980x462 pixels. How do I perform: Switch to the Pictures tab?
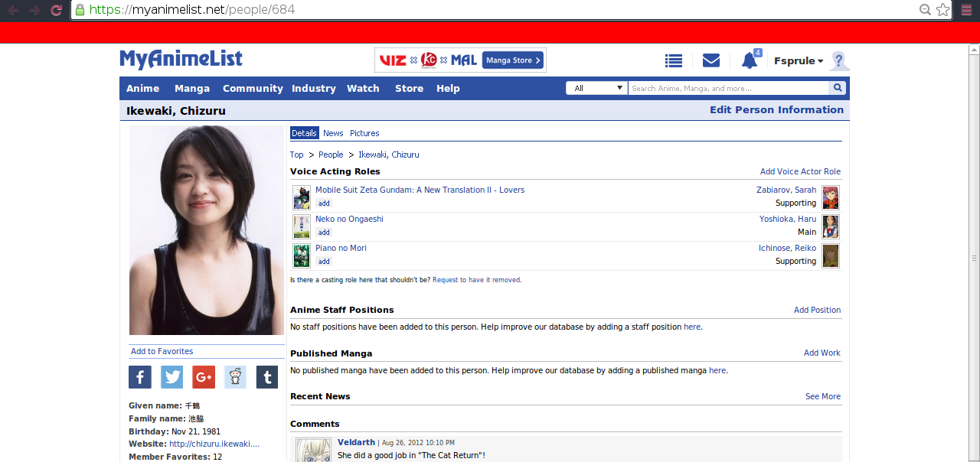(x=364, y=133)
